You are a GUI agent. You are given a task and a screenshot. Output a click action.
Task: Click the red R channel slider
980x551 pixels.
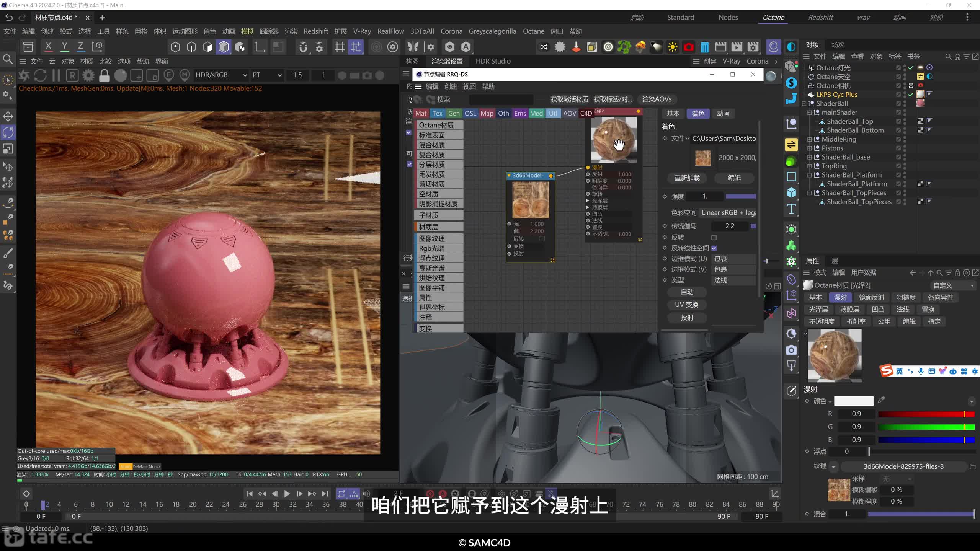[926, 414]
